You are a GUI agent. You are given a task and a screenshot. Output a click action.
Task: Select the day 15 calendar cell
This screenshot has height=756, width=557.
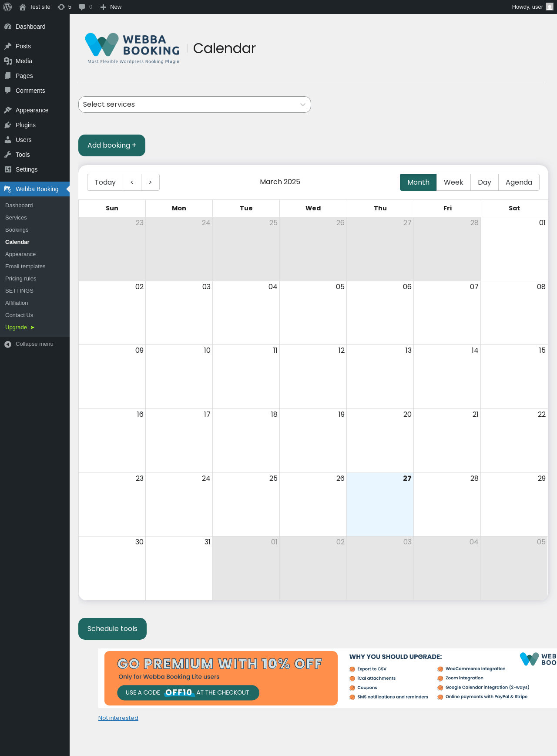(x=514, y=377)
